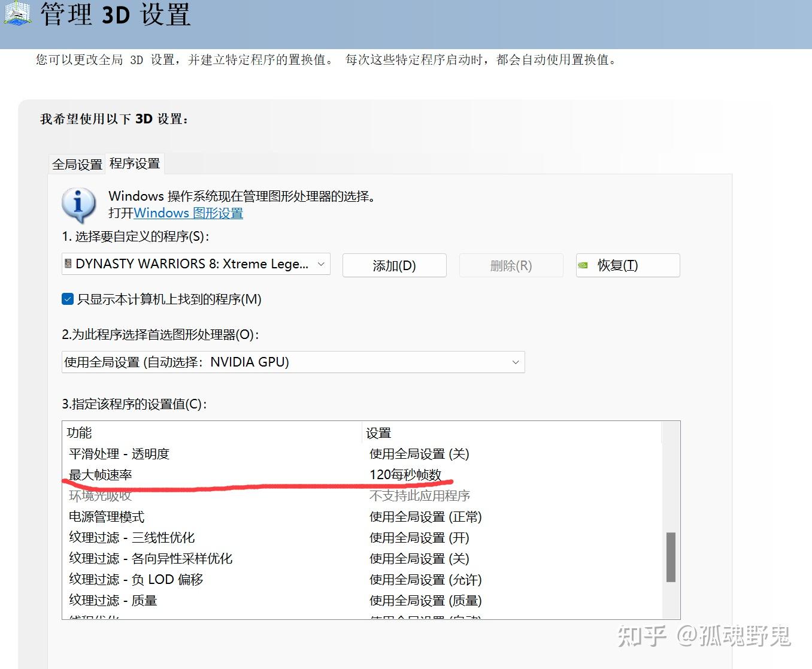Expand the 使用全局设置 NVIDIA GPU dropdown
Image resolution: width=812 pixels, height=669 pixels.
pos(293,362)
